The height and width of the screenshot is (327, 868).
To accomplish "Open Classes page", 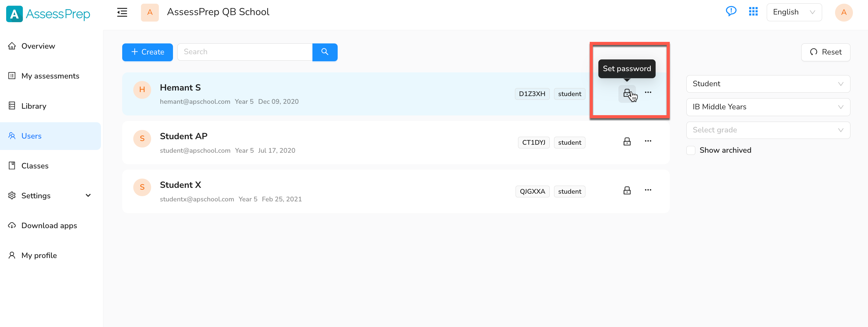I will point(50,166).
